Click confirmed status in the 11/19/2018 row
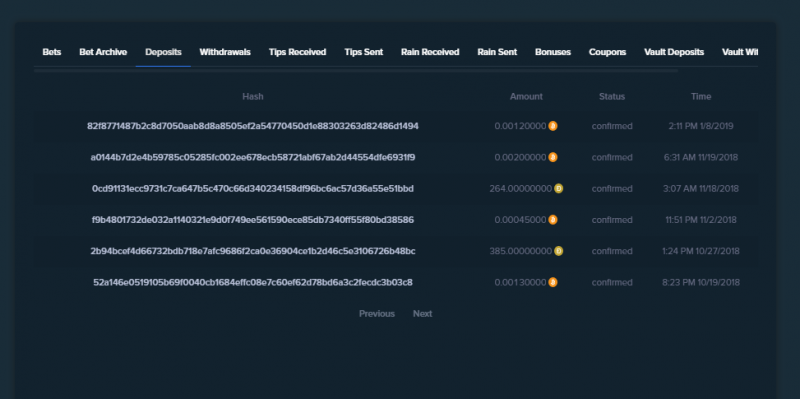Viewport: 800px width, 399px height. click(612, 157)
